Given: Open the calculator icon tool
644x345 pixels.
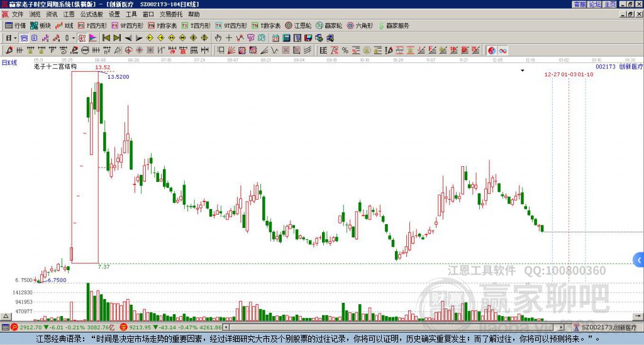Looking at the screenshot, I should pyautogui.click(x=286, y=38).
